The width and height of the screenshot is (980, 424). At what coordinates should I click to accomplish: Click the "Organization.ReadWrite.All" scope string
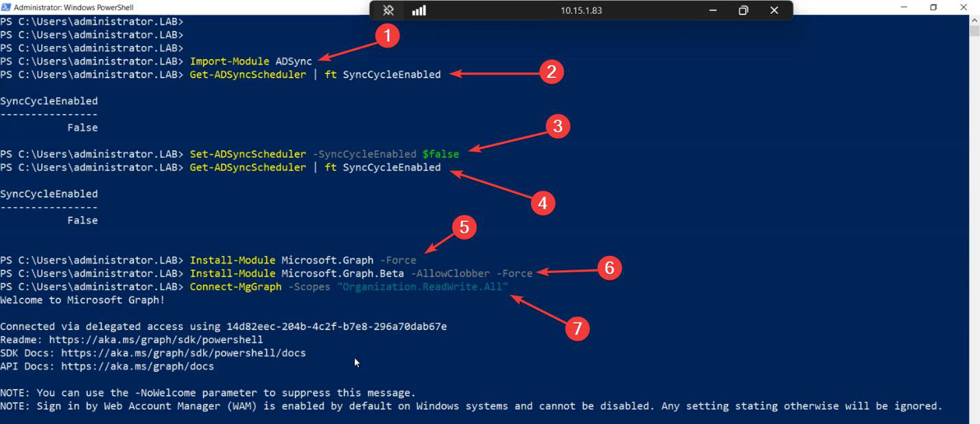point(423,286)
